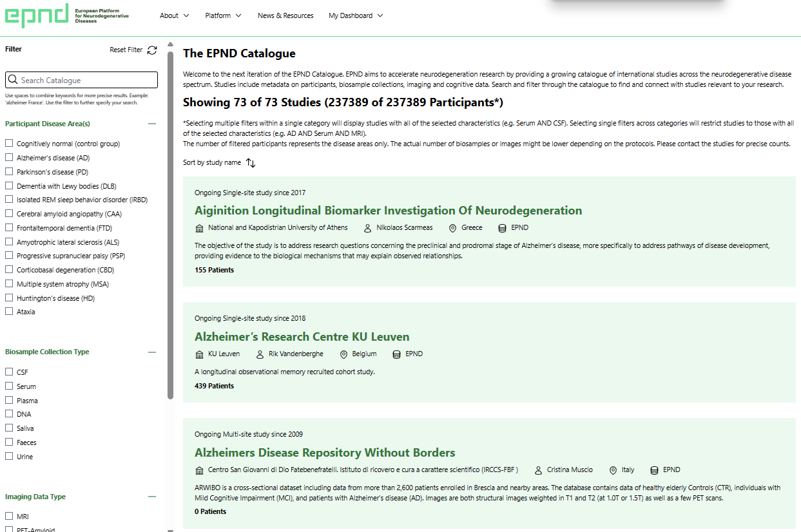This screenshot has width=801, height=532.
Task: Click "Showing 73 of 73 Studies" heading
Action: tap(343, 102)
